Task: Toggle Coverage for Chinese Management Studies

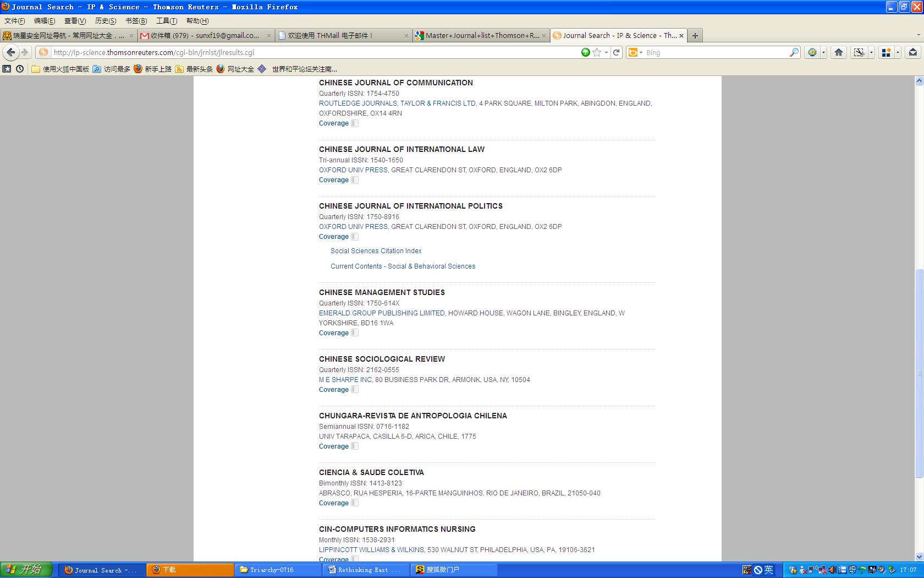Action: tap(338, 333)
